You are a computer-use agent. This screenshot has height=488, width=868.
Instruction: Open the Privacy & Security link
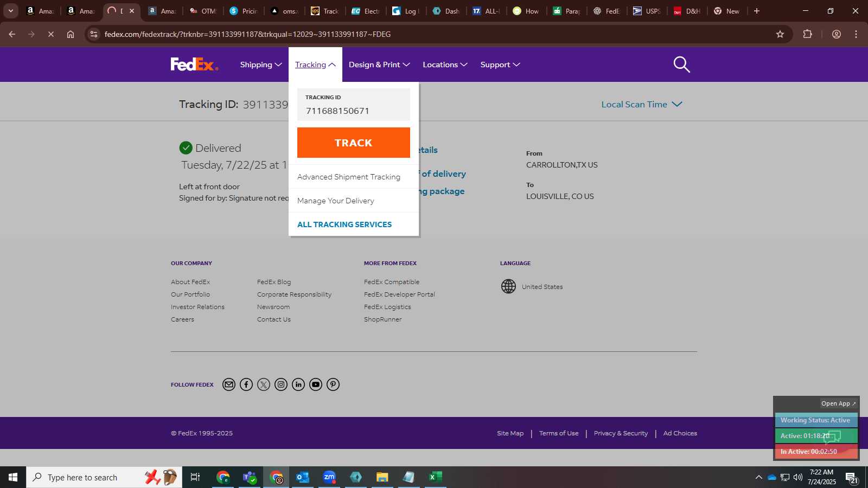pos(621,433)
